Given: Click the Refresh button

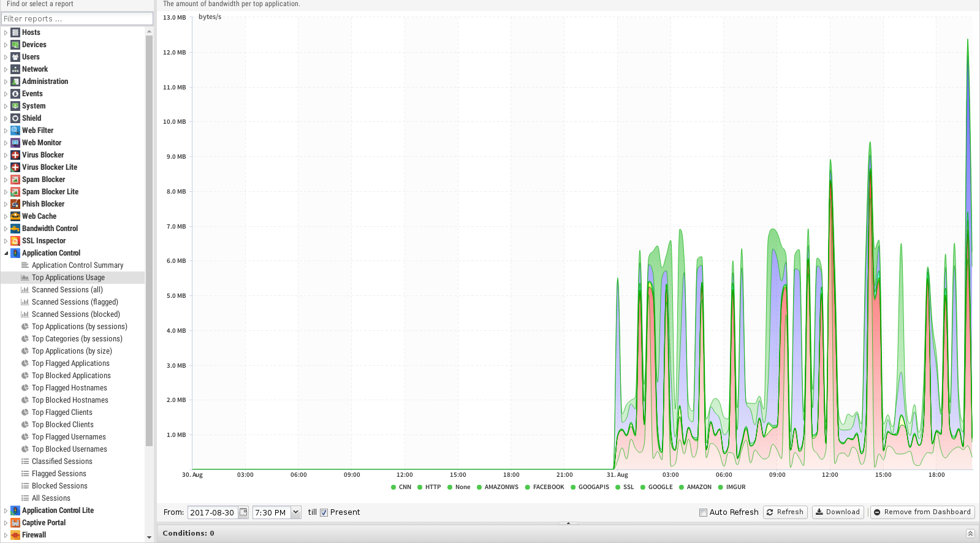Looking at the screenshot, I should point(785,512).
